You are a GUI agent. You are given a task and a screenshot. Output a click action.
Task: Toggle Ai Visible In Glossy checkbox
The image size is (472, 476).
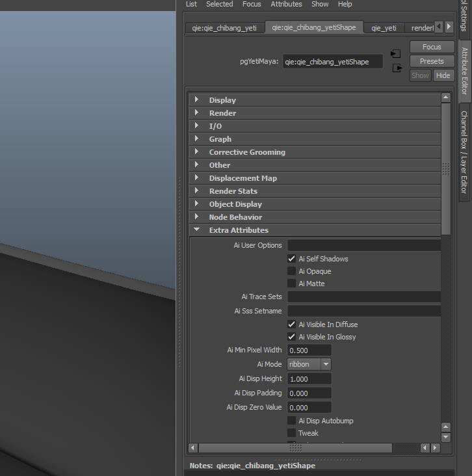[x=291, y=337]
